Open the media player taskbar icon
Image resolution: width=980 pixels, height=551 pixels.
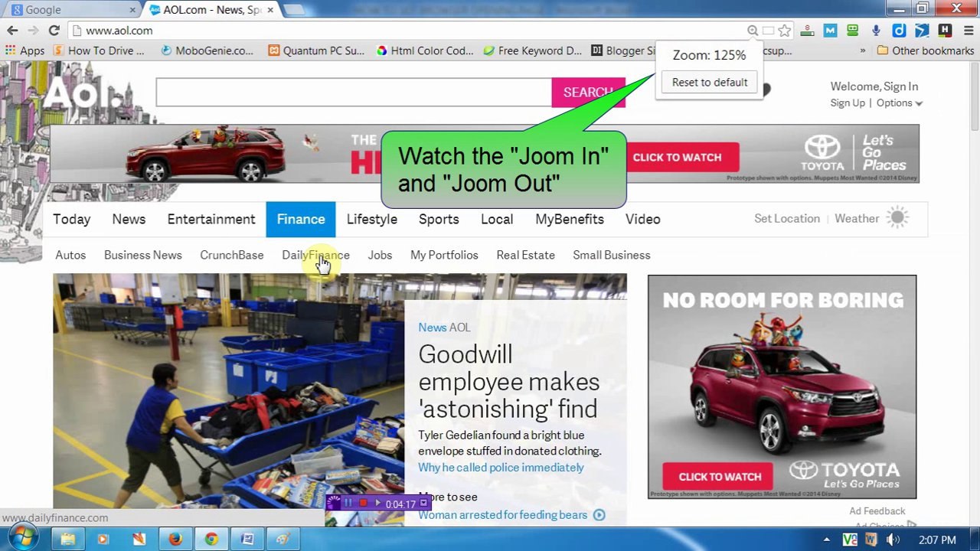pyautogui.click(x=103, y=539)
